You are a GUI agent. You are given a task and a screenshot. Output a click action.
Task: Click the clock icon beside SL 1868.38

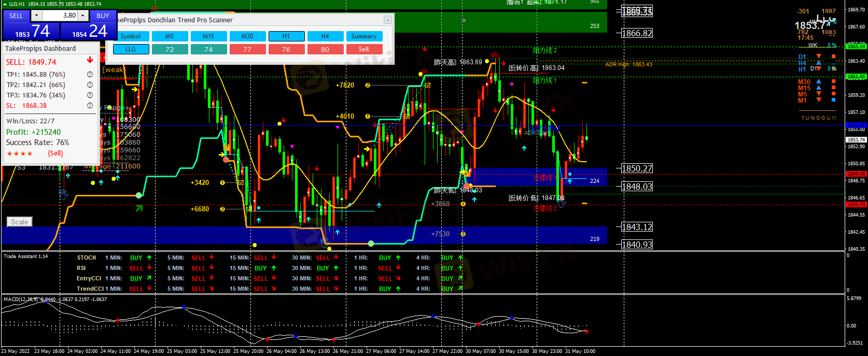coord(90,106)
